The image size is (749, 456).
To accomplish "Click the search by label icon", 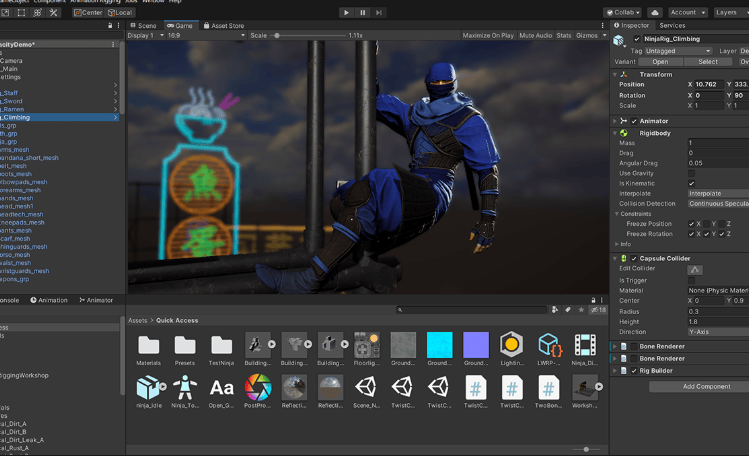I will [x=568, y=310].
